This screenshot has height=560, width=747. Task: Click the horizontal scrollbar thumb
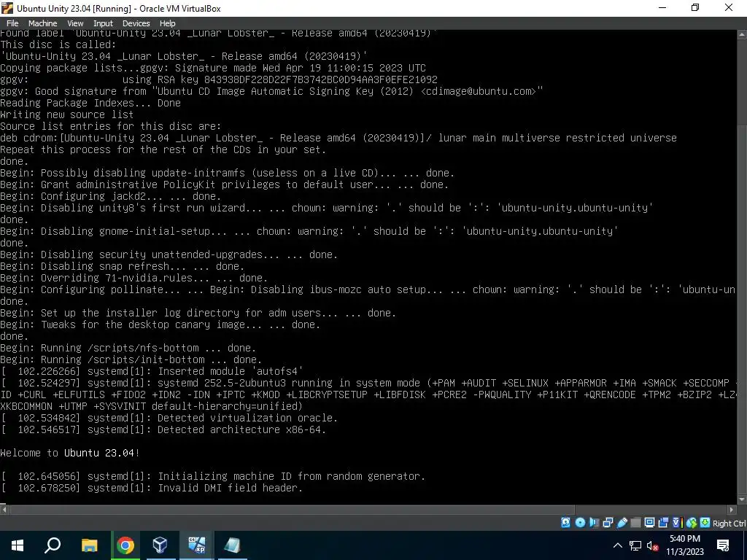(x=292, y=510)
